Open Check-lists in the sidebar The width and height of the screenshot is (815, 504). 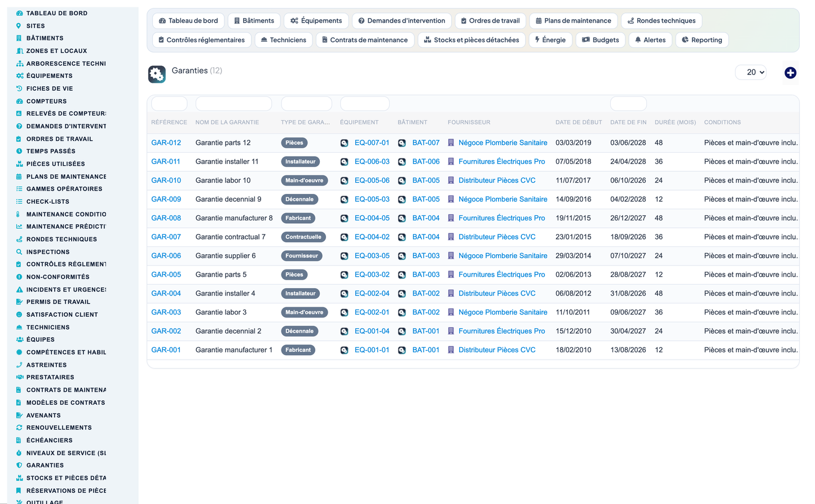pos(47,201)
